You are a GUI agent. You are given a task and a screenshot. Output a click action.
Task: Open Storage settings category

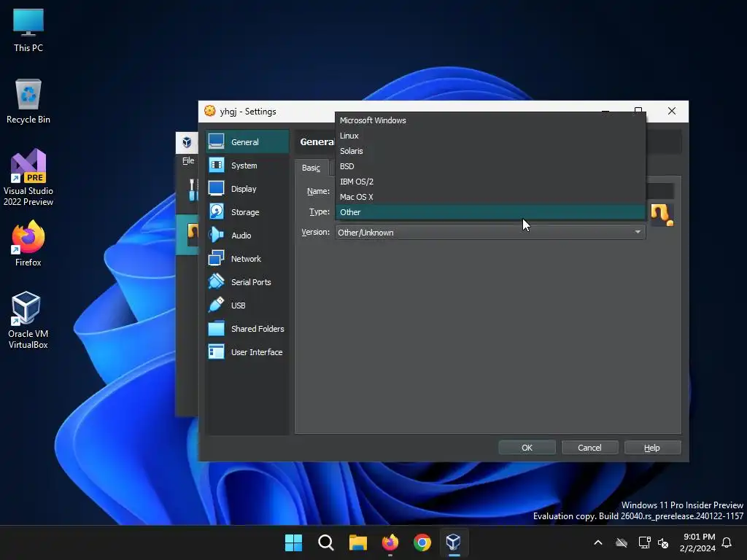[x=247, y=212]
